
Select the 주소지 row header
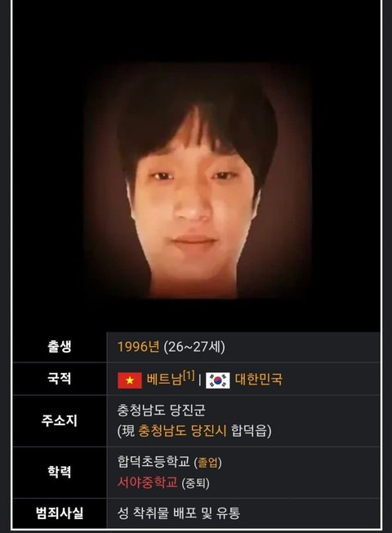point(60,420)
